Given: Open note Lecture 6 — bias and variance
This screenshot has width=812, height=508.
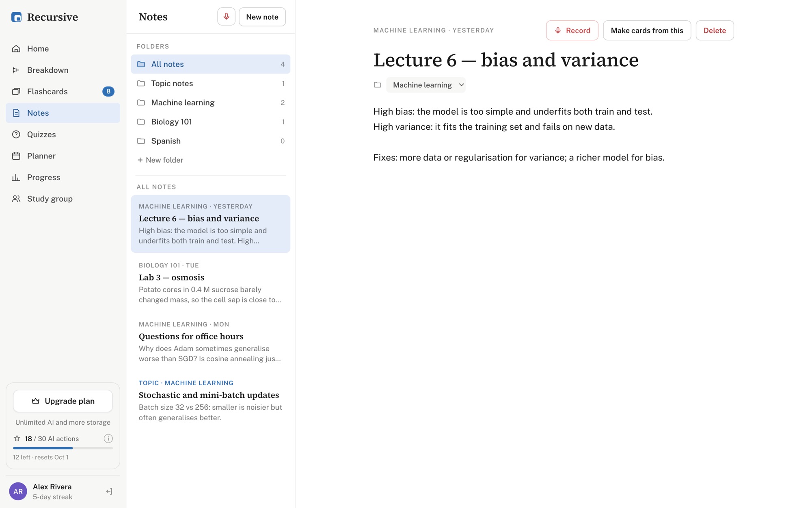Looking at the screenshot, I should [x=210, y=224].
